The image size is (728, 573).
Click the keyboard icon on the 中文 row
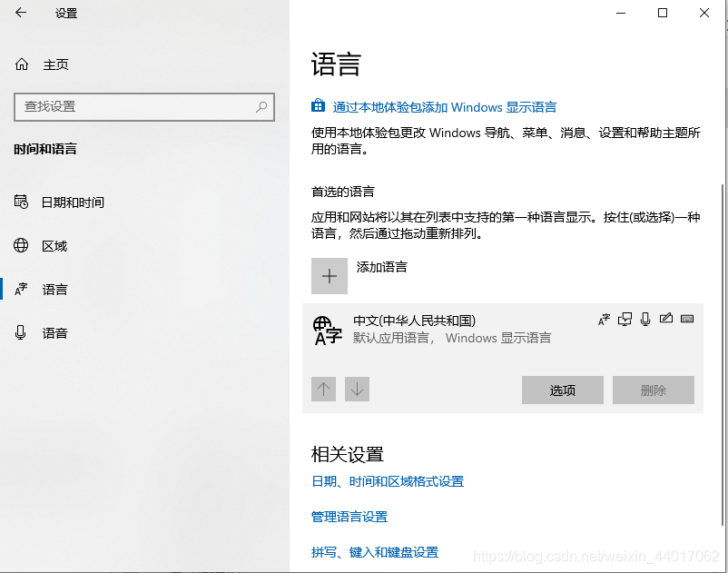(x=687, y=319)
